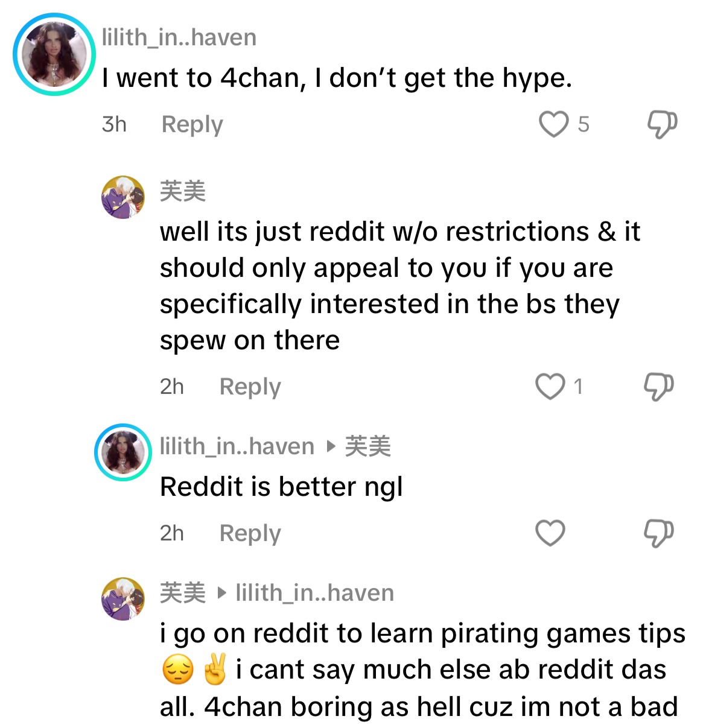This screenshot has height=728, width=706.
Task: Dislike the 'reddit w/o restrictions' reply
Action: (658, 387)
